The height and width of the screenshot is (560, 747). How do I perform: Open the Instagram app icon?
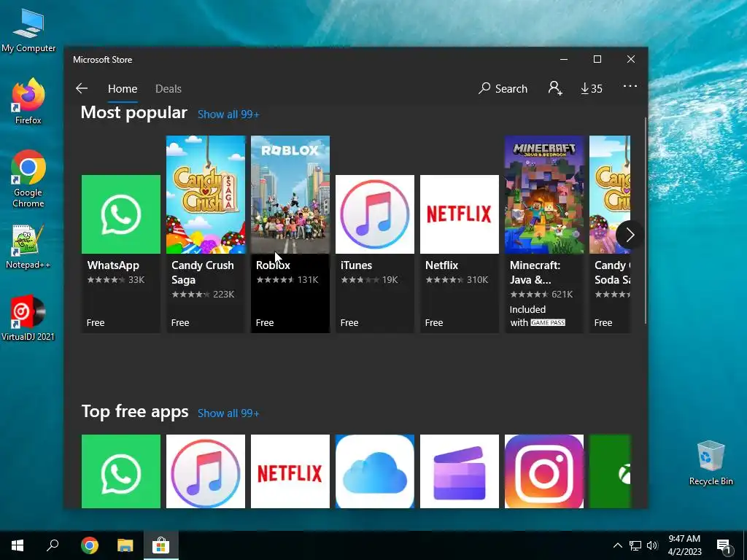(x=544, y=472)
